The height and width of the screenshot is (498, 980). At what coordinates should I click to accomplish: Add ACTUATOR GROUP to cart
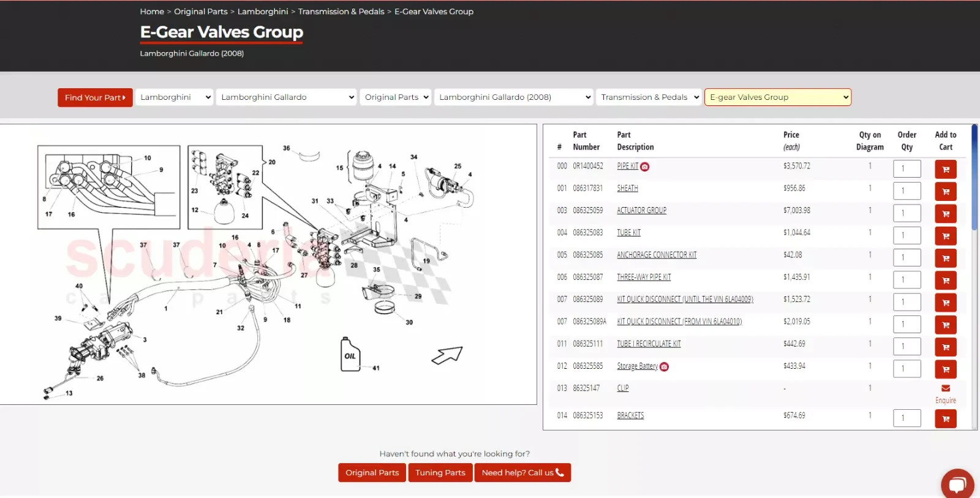click(x=946, y=214)
